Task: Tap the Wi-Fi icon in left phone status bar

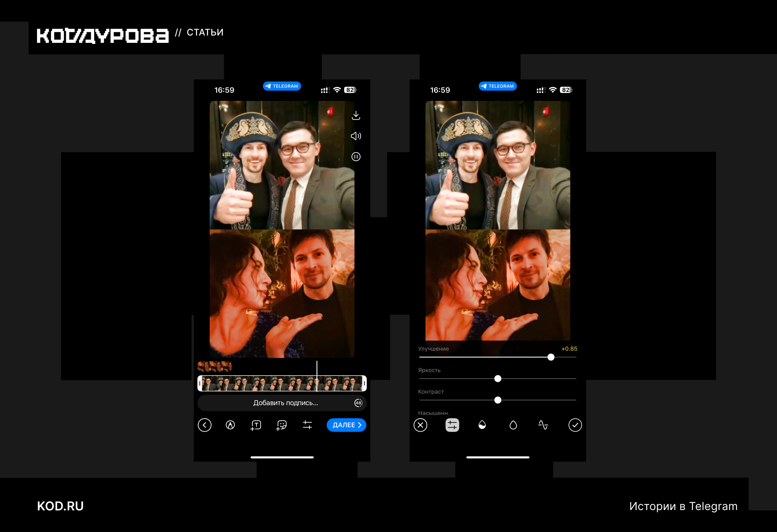Action: tap(337, 90)
